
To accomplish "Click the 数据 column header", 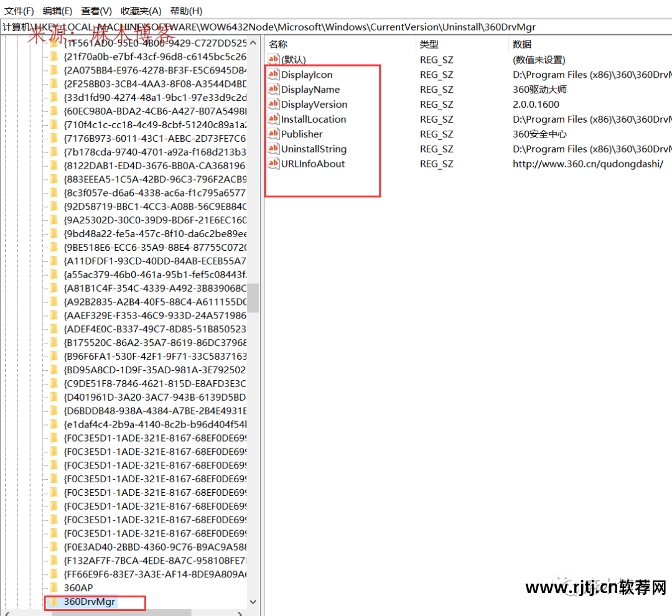I will tap(522, 44).
